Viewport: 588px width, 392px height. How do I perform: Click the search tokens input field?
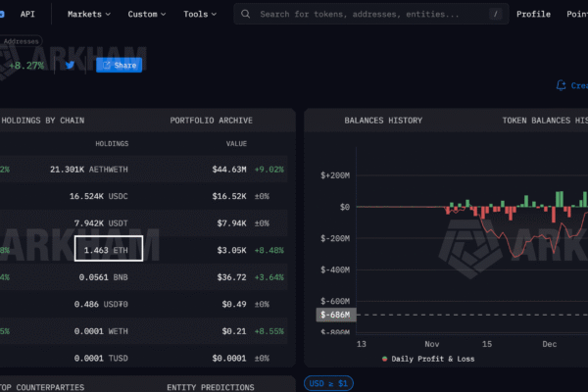(372, 15)
